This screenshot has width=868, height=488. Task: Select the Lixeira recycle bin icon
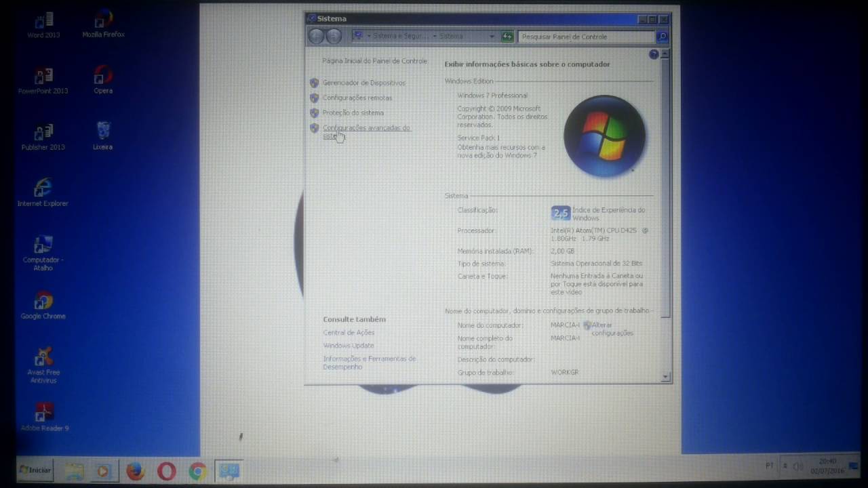pos(103,136)
